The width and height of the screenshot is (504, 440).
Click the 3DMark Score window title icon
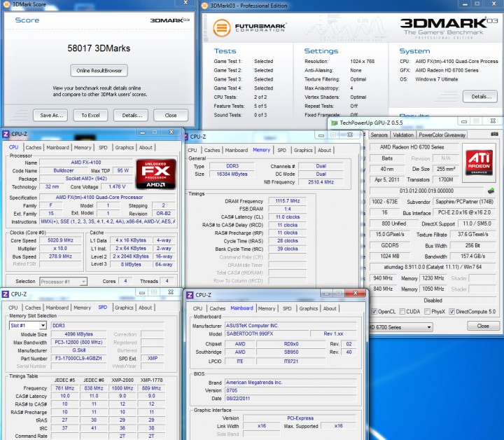coord(6,4)
